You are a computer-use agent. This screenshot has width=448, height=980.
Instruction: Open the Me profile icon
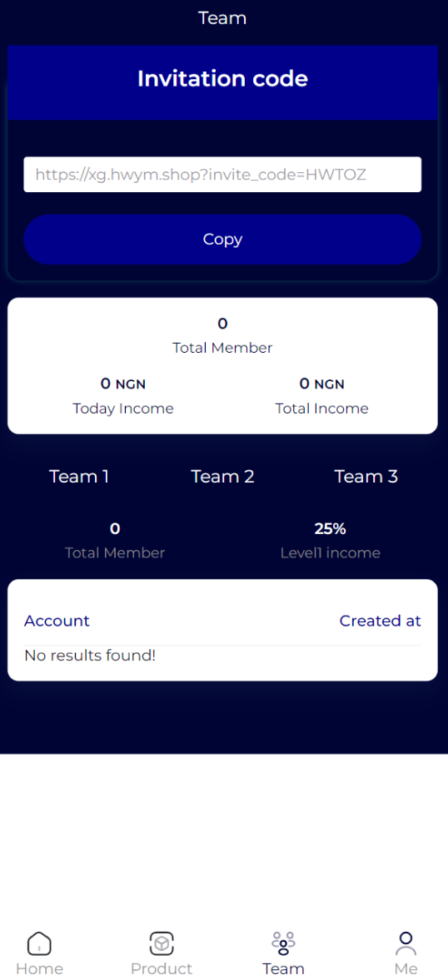coord(406,943)
